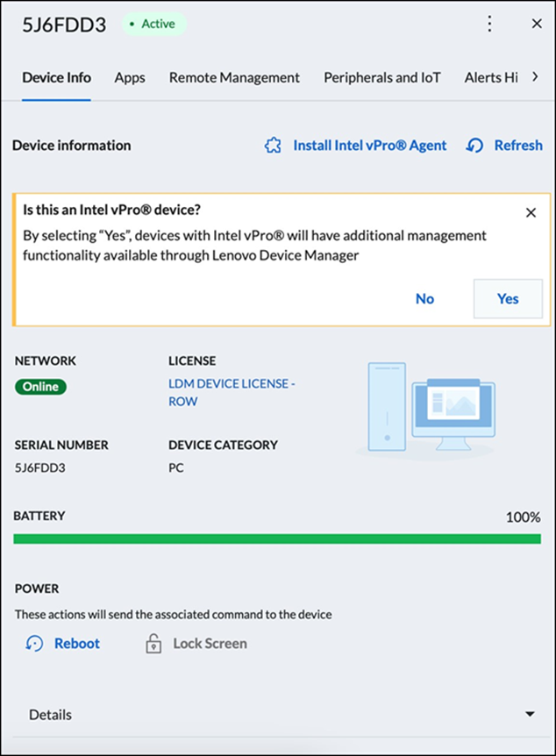Open the LDM DEVICE LICENSE - ROW link
Screen dimensions: 556x756
pyautogui.click(x=232, y=392)
